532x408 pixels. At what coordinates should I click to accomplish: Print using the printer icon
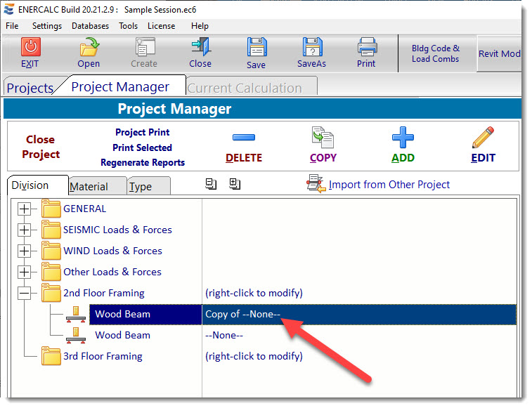(x=366, y=48)
